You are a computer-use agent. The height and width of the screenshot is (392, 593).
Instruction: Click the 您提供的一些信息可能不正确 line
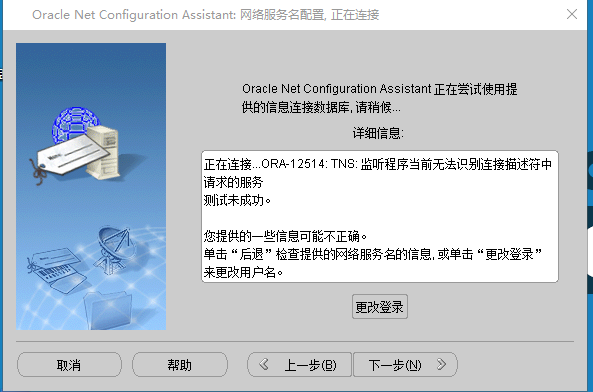(x=285, y=236)
